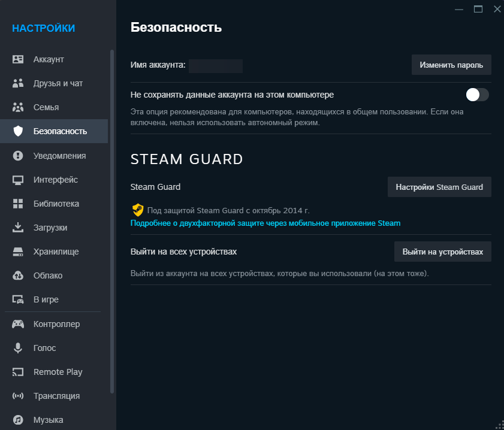Click the Notifications exclamation icon
The width and height of the screenshot is (504, 430).
17,156
